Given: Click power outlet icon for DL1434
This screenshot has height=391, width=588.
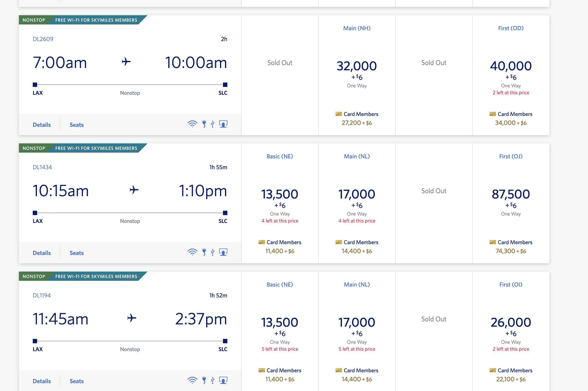Looking at the screenshot, I should click(204, 252).
